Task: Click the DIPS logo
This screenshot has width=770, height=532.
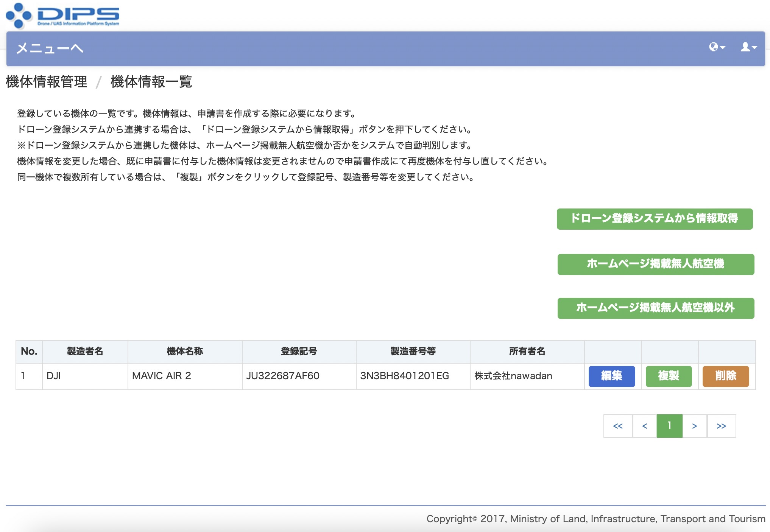Action: [62, 16]
